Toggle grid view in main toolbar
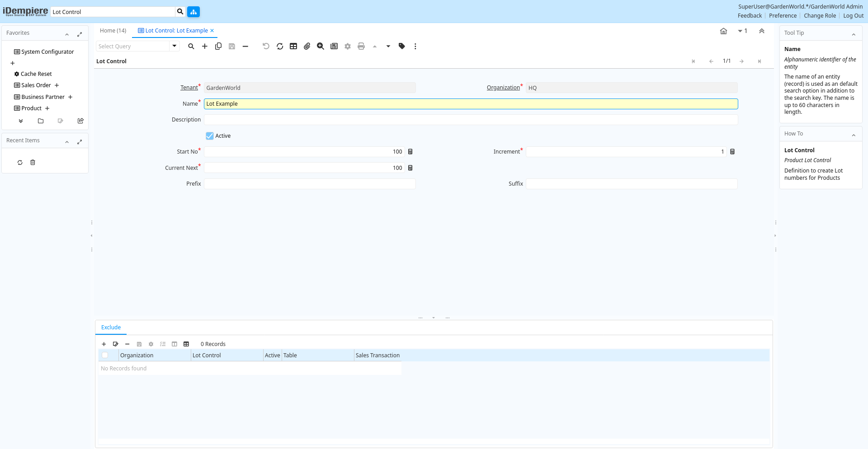868x449 pixels. coord(293,46)
